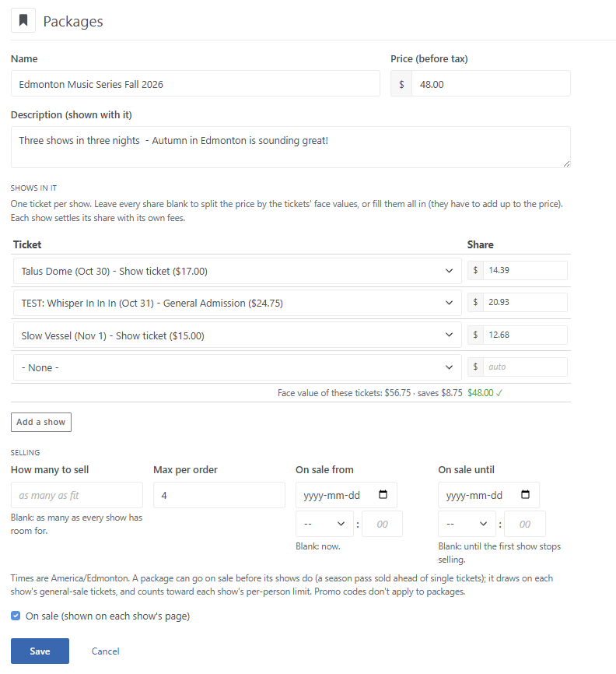
Task: Click the Name field with Edmonton Music Series
Action: click(x=195, y=84)
